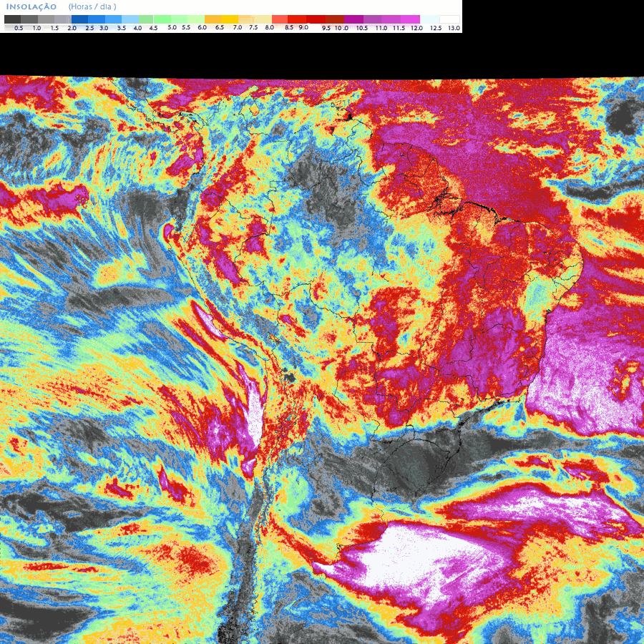Select the 2.0 legend value label
Viewport: 644px width, 644px height.
pos(72,28)
